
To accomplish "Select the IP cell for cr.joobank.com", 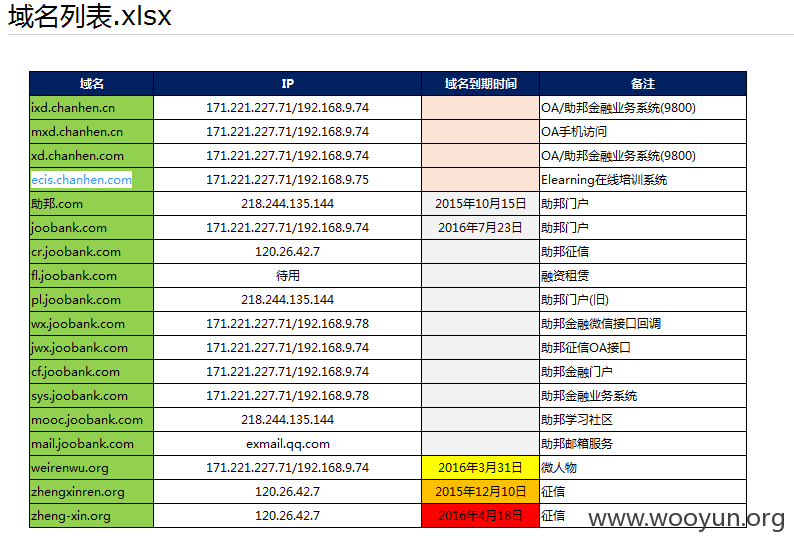I will click(x=288, y=252).
